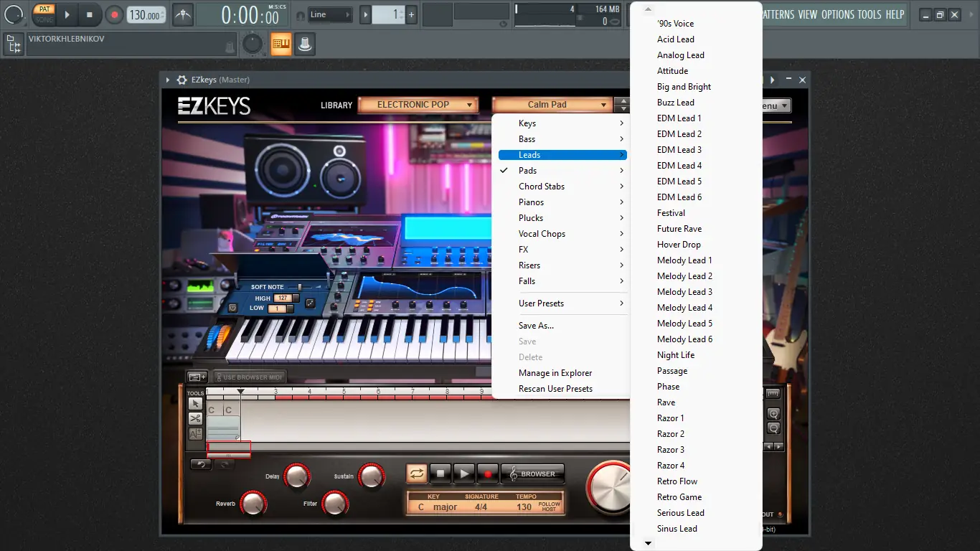
Task: Adjust the SOFT NOTE slider
Action: (x=300, y=287)
